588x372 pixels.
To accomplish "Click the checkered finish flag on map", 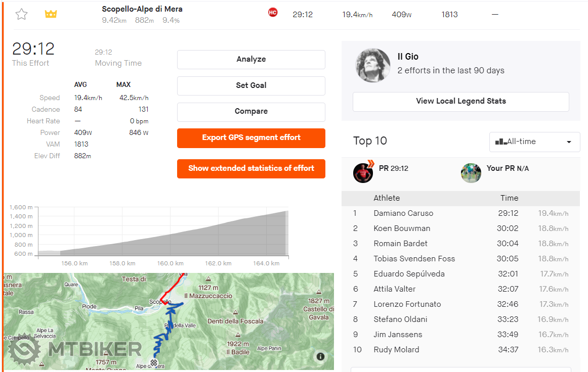I will [154, 362].
